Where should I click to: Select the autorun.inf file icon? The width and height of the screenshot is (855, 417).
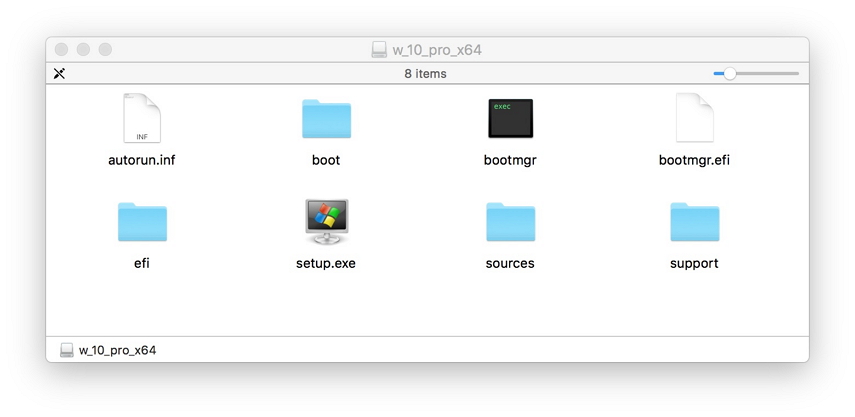pos(142,118)
